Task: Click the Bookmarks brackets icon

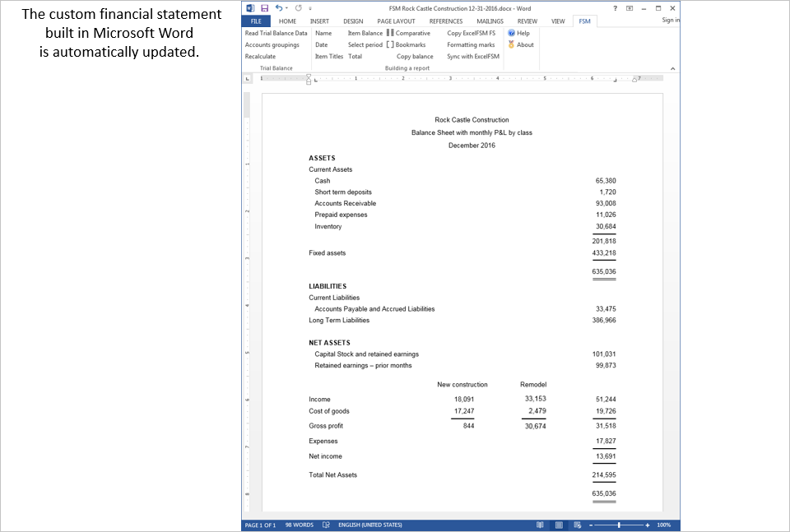Action: [x=390, y=44]
